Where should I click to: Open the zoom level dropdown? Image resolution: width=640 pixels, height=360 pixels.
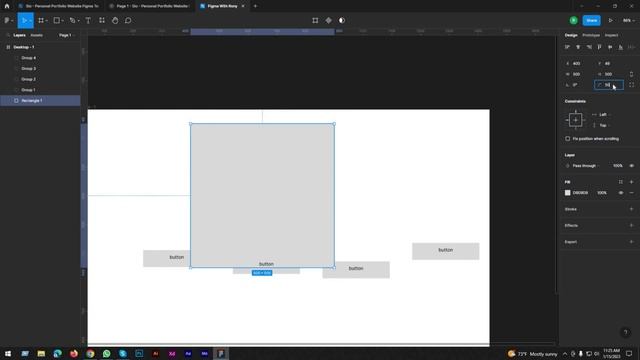click(628, 20)
